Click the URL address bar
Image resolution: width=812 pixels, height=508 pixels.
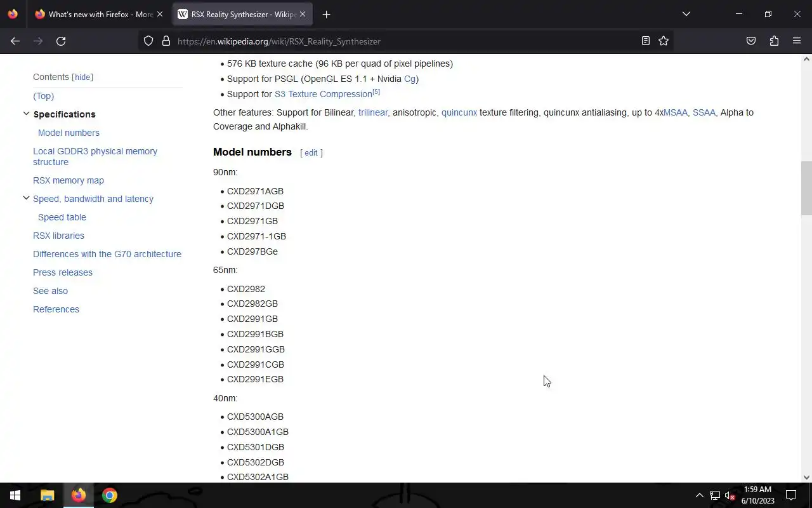tap(406, 41)
